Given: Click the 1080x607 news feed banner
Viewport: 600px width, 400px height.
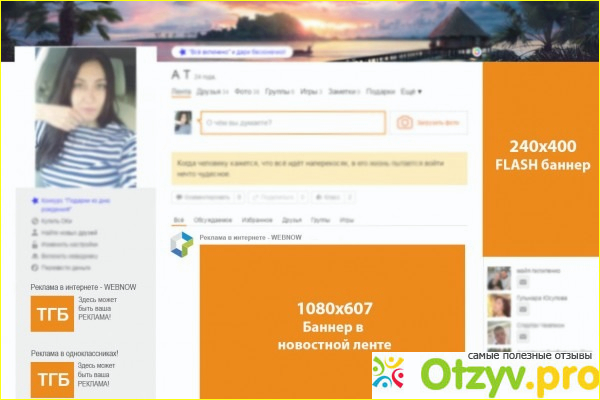Looking at the screenshot, I should tap(331, 320).
